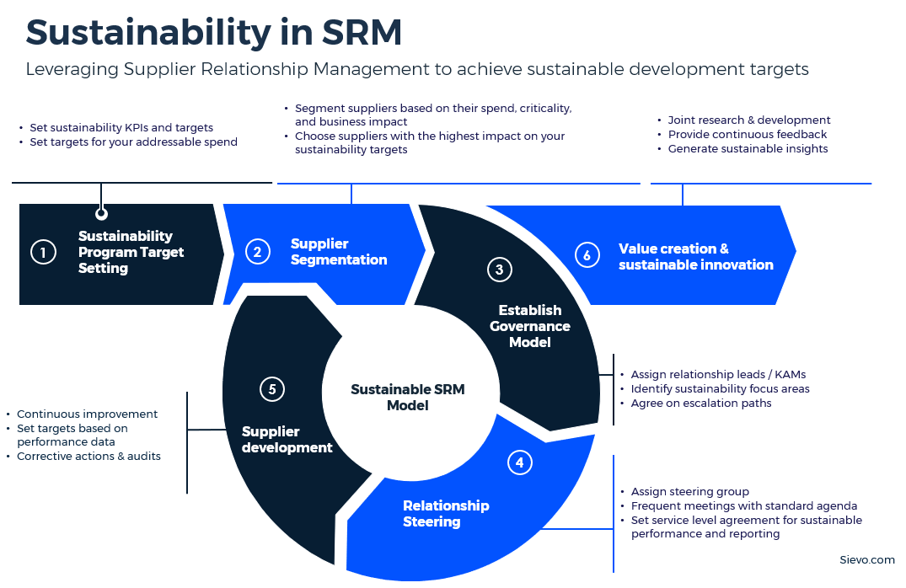Click bullet Set sustainability KPIs and targets

(x=121, y=128)
